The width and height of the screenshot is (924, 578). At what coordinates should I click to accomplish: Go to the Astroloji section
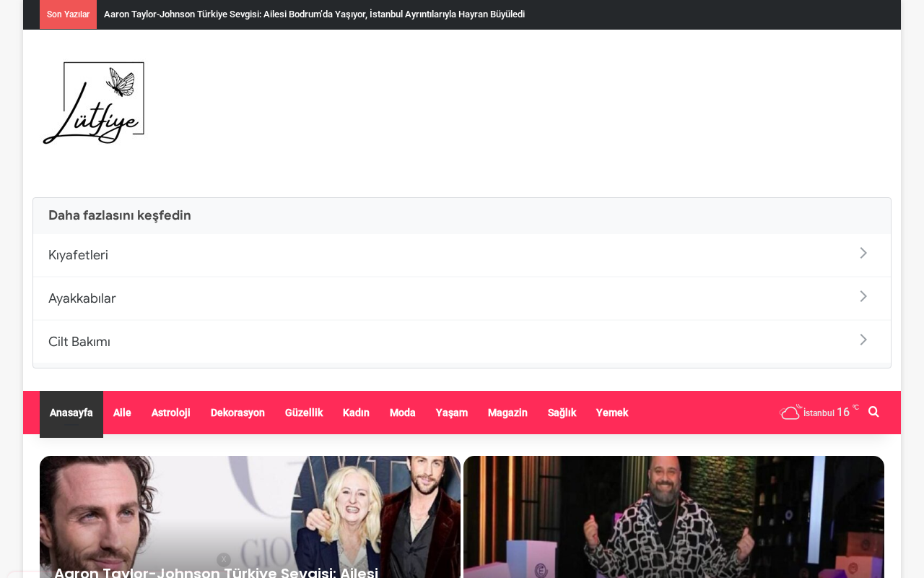[171, 413]
